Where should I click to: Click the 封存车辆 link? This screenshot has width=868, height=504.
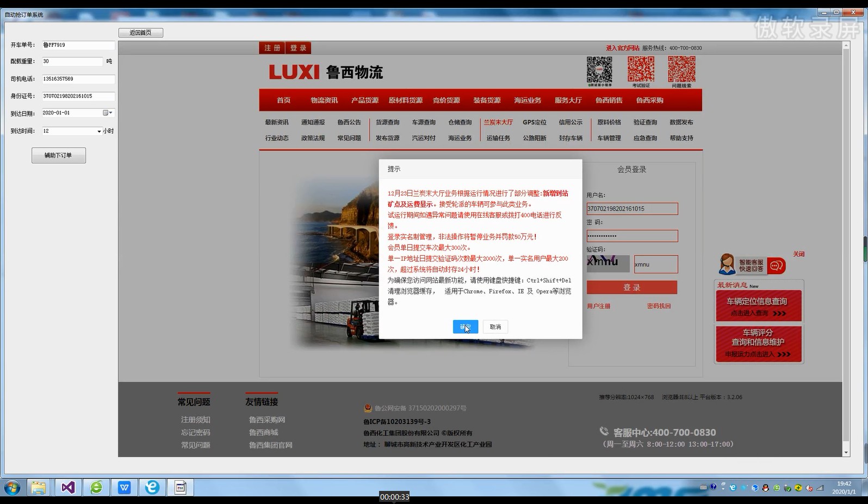[571, 138]
